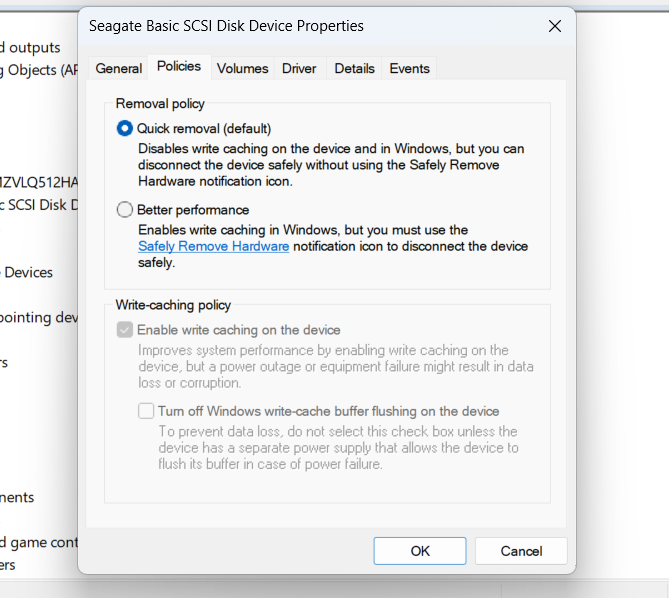Click the 'game cont' category in Device Manager

[39, 543]
